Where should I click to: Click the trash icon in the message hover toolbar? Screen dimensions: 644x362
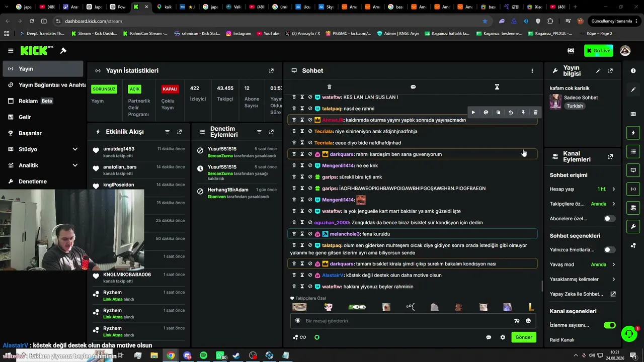coord(535,113)
